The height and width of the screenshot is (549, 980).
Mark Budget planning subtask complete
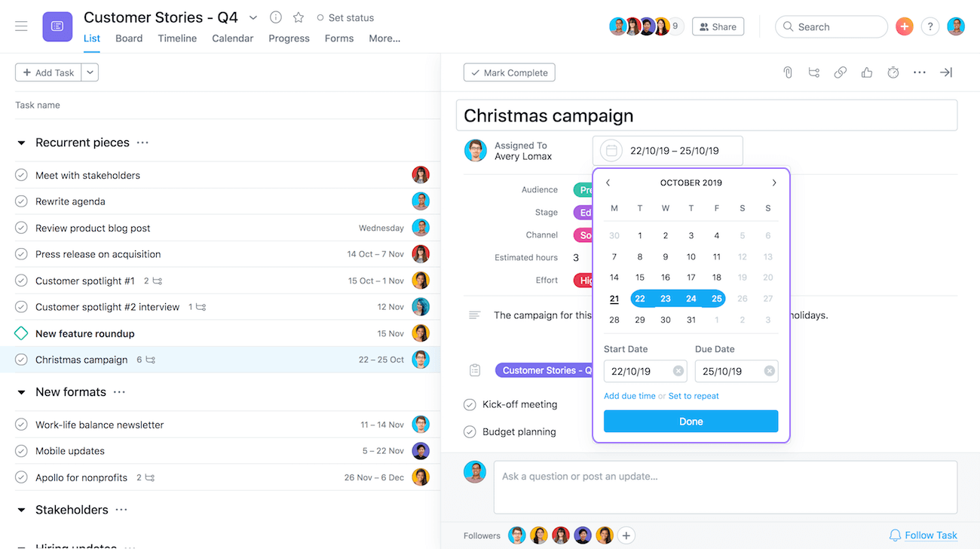470,432
